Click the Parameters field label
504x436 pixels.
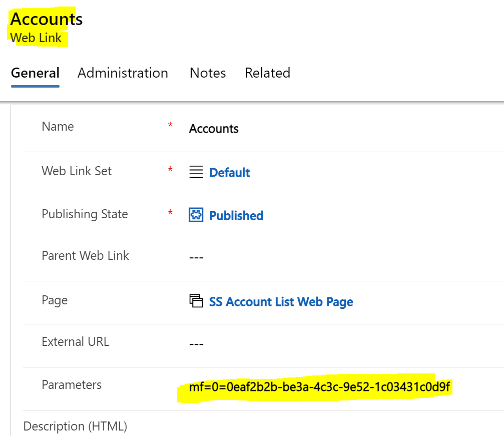pyautogui.click(x=72, y=385)
